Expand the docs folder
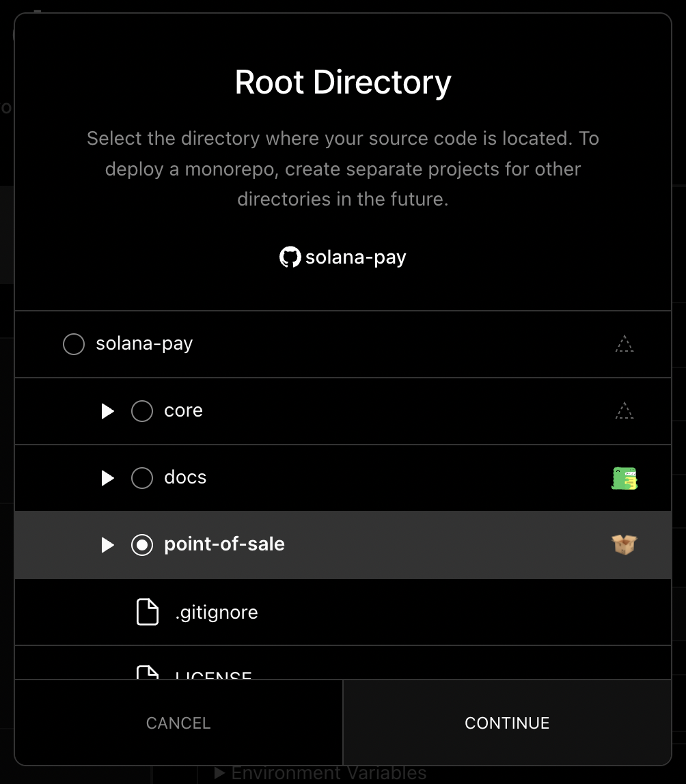The height and width of the screenshot is (784, 686). [x=107, y=478]
